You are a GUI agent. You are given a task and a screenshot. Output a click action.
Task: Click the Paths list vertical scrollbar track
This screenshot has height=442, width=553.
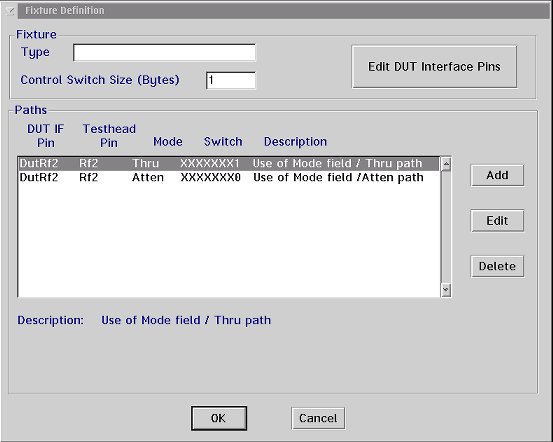(446, 227)
